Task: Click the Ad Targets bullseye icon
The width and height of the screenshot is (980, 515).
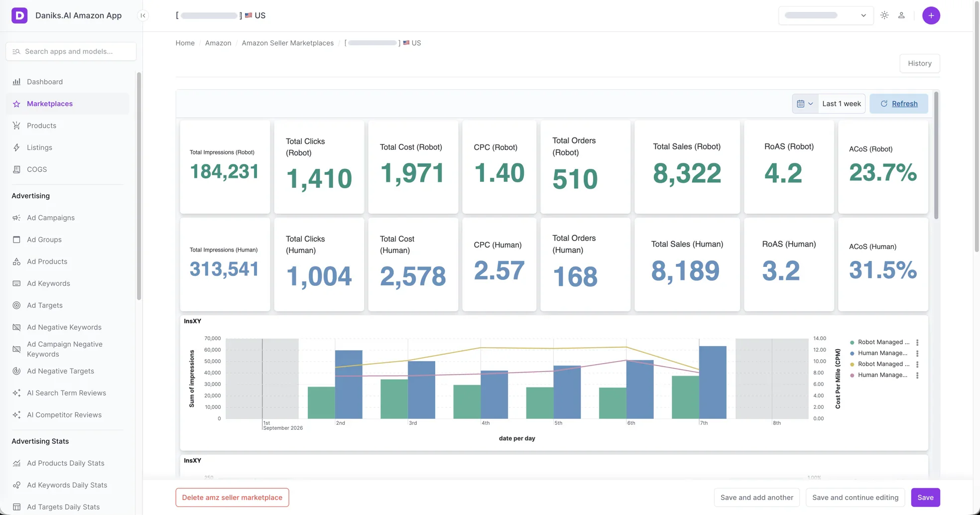Action: point(16,305)
